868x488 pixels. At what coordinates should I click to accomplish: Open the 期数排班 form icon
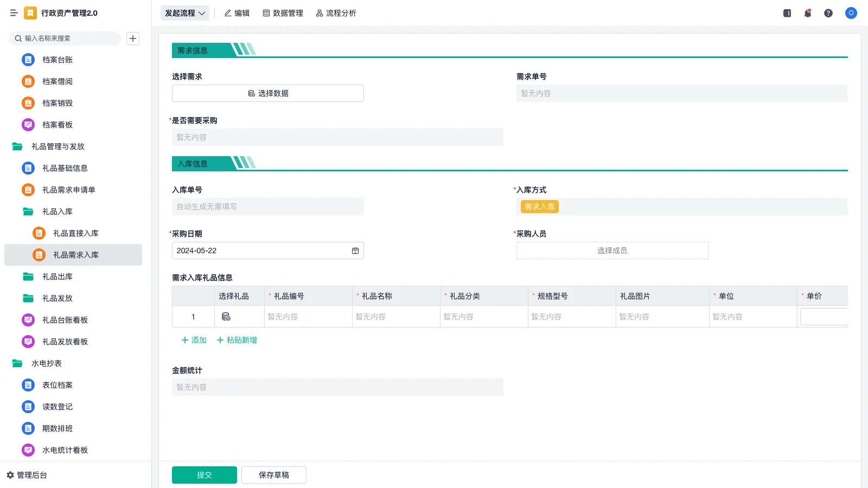click(28, 428)
